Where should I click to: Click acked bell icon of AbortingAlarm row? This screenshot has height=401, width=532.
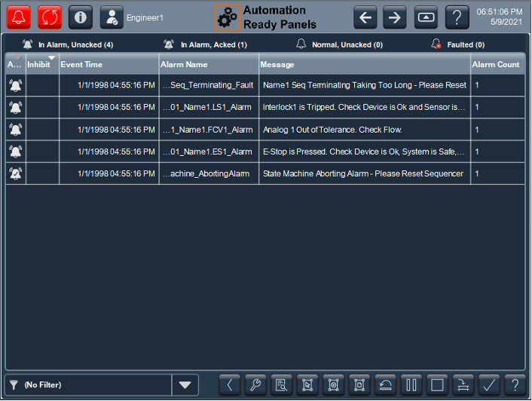click(16, 173)
